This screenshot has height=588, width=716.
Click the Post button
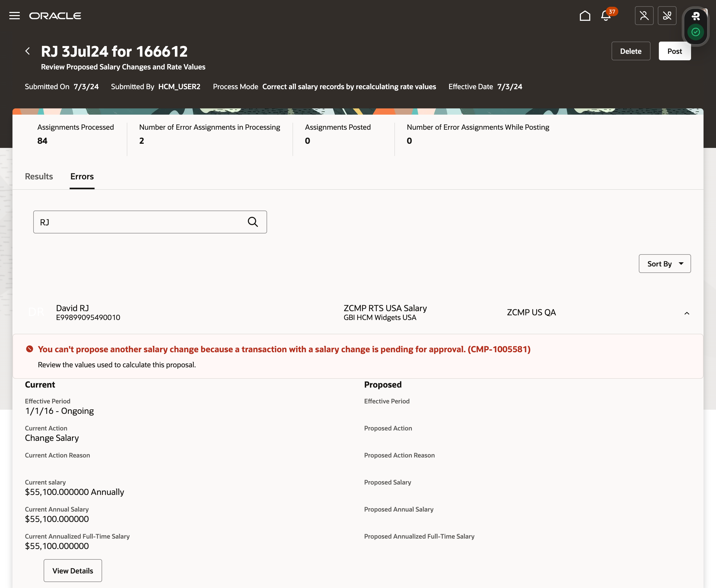point(675,51)
